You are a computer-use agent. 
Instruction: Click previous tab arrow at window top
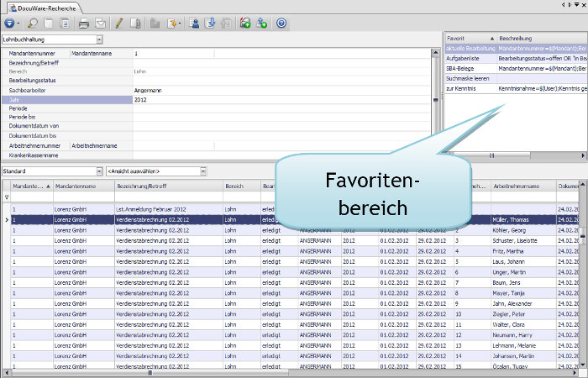[x=564, y=5]
